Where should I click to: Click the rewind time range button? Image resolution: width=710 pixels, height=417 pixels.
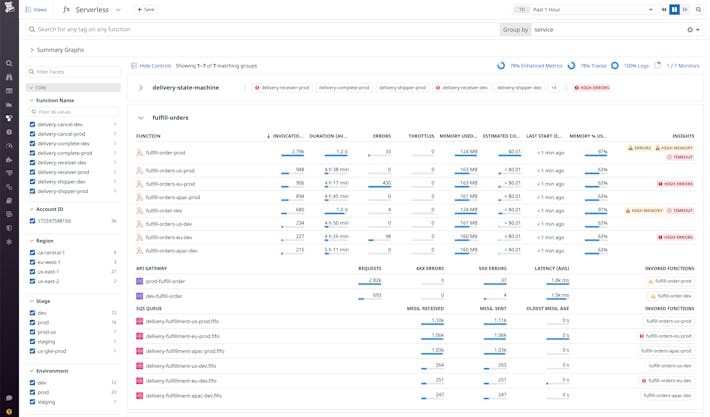click(x=663, y=10)
